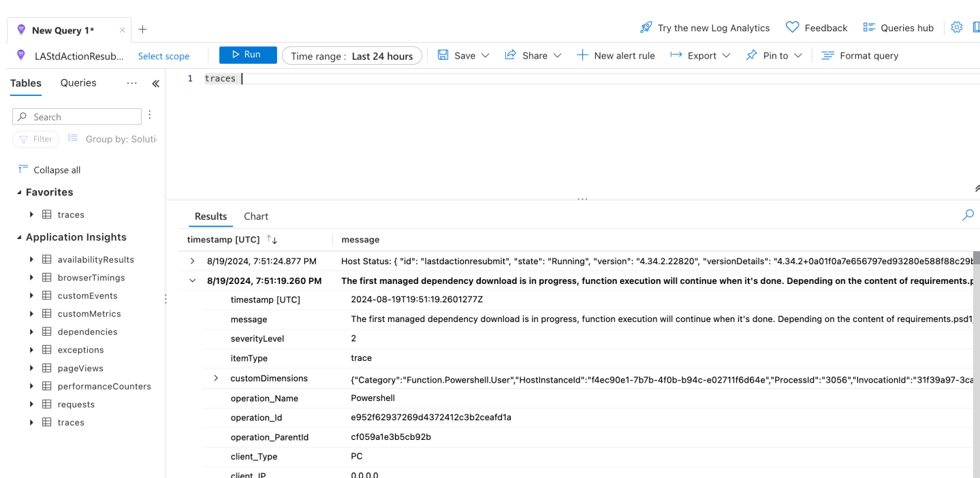Collapse the Application Insights section
Screen dimensions: 980x478
click(19, 238)
